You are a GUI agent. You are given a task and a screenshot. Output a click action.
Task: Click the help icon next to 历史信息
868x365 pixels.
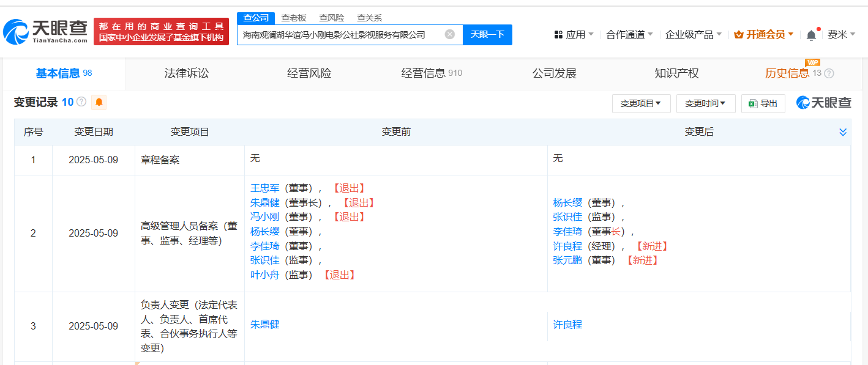[829, 73]
